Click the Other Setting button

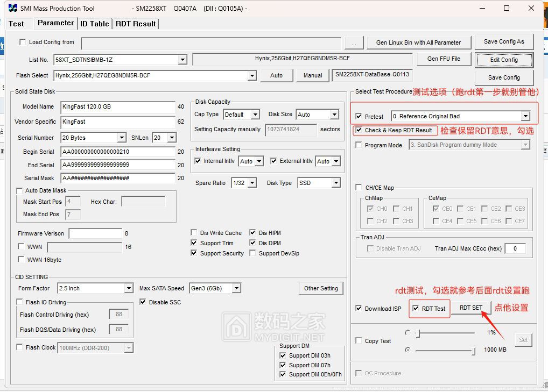click(x=321, y=288)
